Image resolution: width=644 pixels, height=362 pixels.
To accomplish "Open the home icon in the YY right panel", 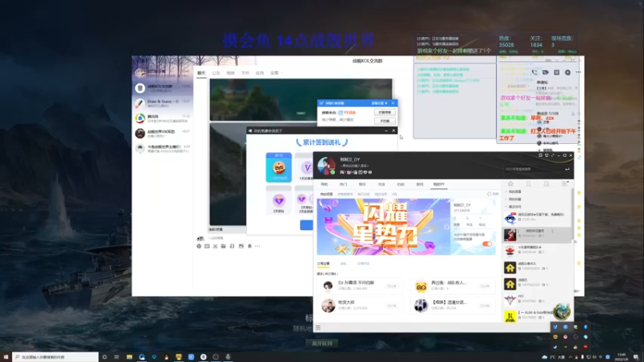I will coord(510,184).
